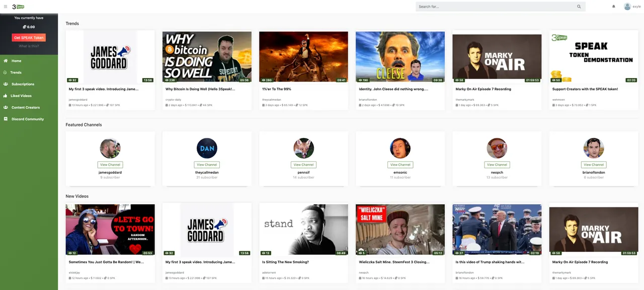The width and height of the screenshot is (644, 290).
Task: Open John Cleese video thumbnail
Action: point(400,57)
